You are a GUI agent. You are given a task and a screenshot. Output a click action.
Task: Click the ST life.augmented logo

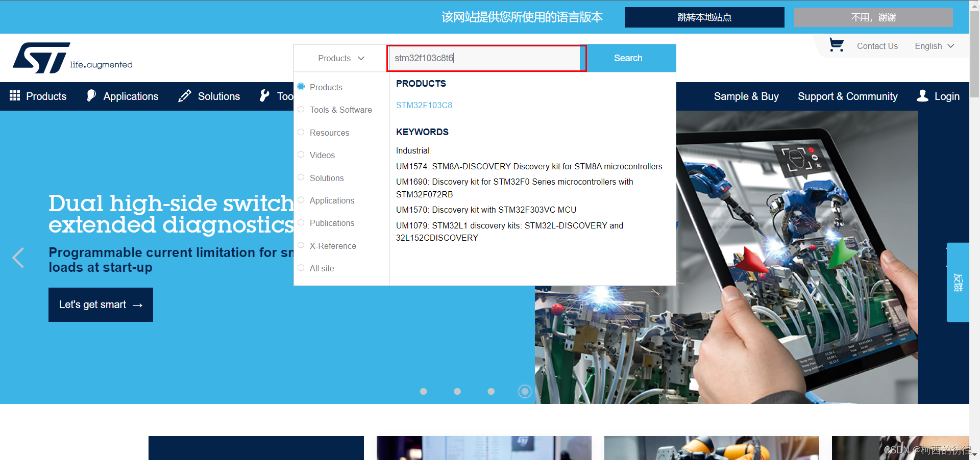[72, 58]
